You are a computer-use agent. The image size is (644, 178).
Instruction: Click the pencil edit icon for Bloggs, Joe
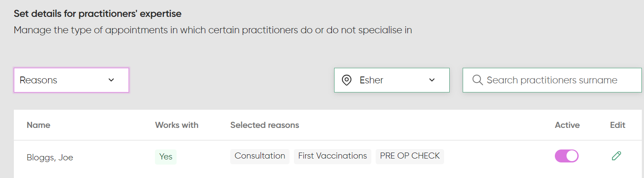click(616, 156)
